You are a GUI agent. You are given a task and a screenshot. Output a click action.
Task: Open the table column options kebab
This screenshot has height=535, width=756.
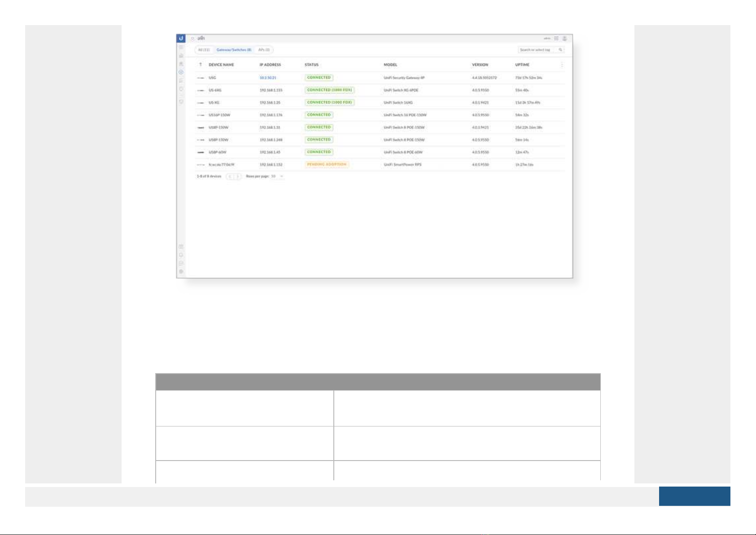(x=562, y=65)
